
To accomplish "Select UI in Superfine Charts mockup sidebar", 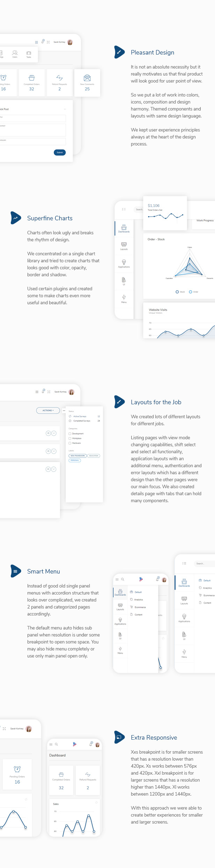I will pyautogui.click(x=124, y=281).
